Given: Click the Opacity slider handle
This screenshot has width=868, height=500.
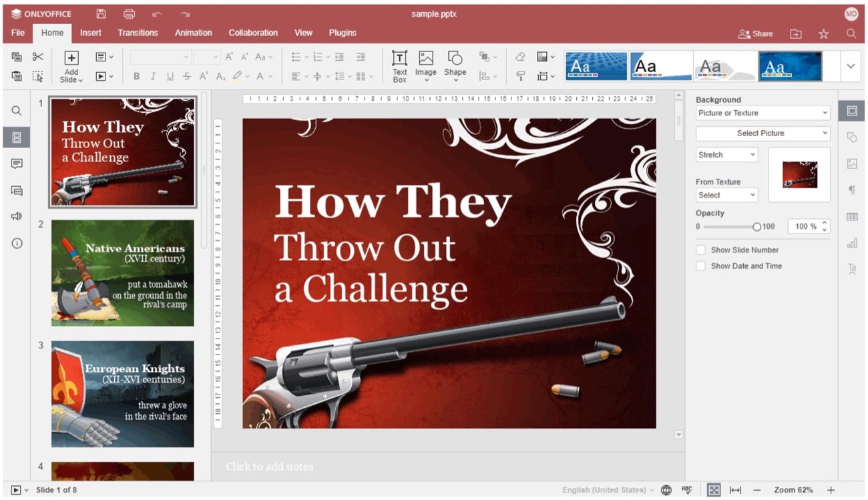Looking at the screenshot, I should [x=756, y=227].
